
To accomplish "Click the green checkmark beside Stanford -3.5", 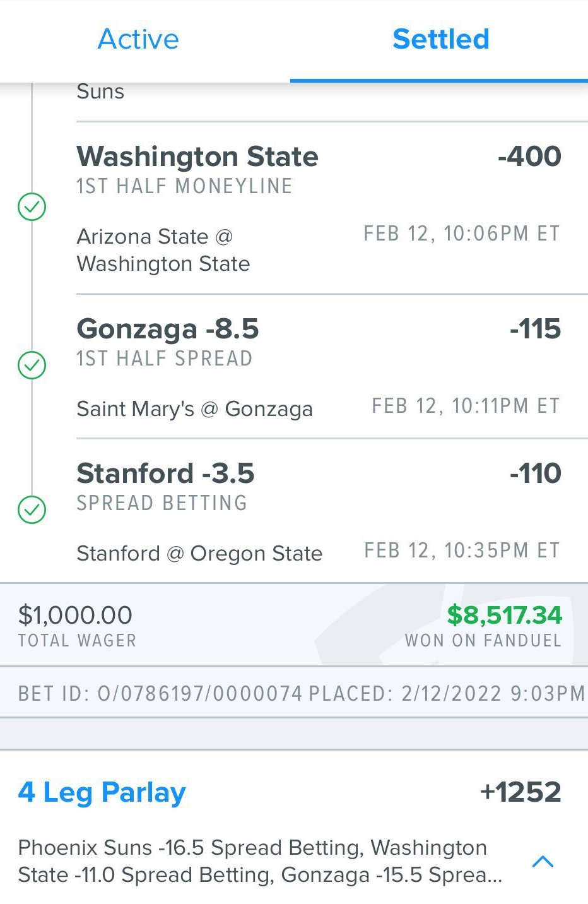I will pos(32,509).
